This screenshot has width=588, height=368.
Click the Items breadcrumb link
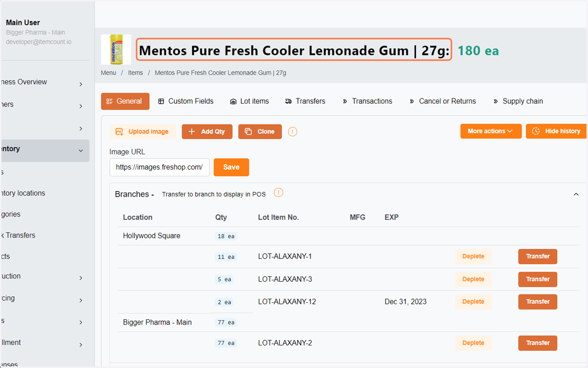point(136,73)
